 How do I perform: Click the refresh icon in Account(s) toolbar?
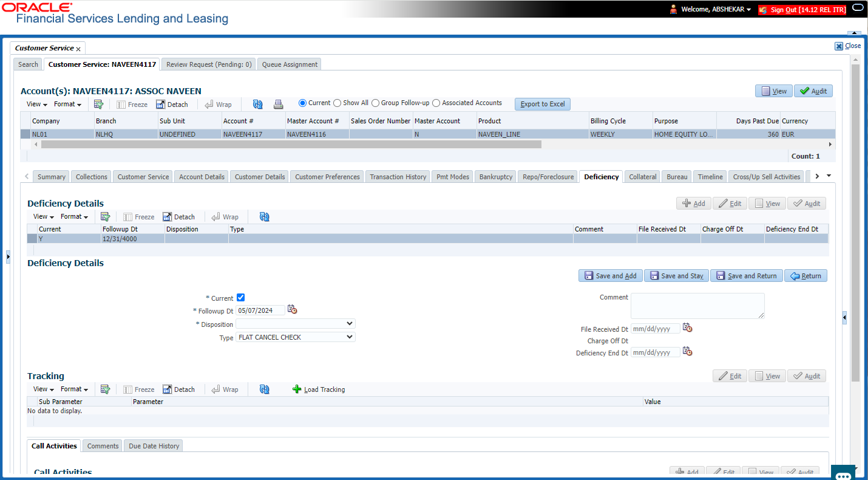(258, 104)
